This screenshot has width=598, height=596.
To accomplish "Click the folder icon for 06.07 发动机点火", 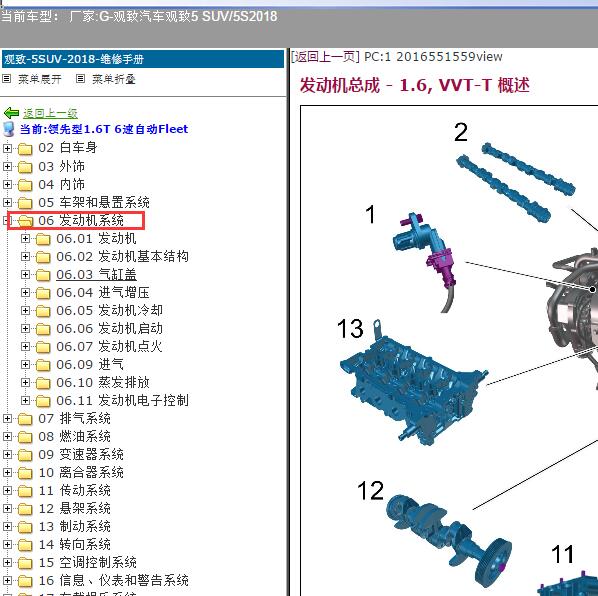I will click(x=43, y=347).
